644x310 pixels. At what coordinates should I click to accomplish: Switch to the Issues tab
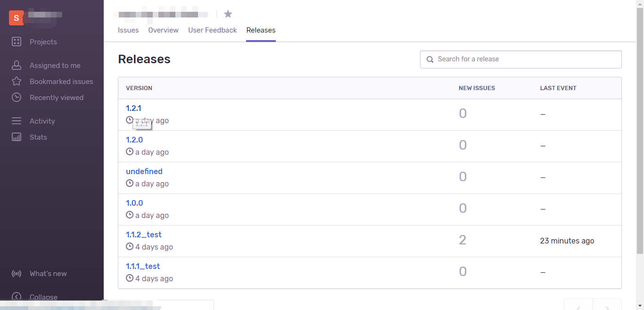[128, 30]
